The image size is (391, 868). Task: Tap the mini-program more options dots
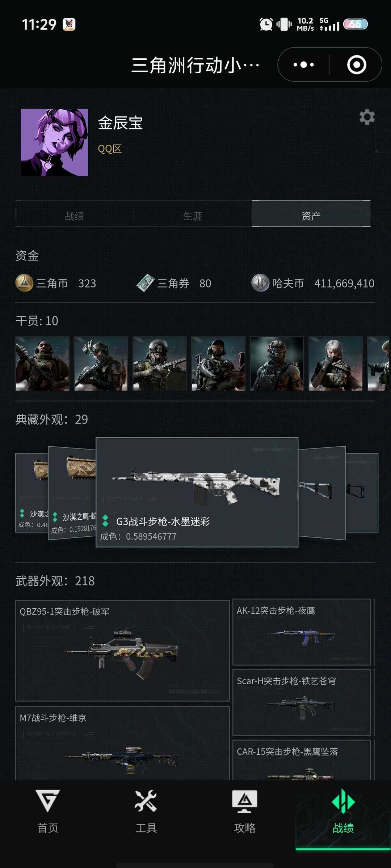pyautogui.click(x=303, y=65)
